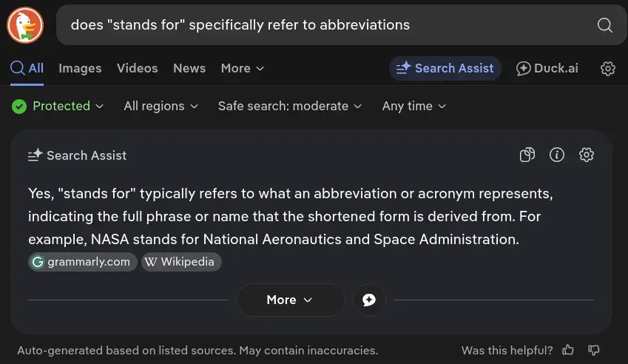Toggle the Search Assist button

click(445, 68)
